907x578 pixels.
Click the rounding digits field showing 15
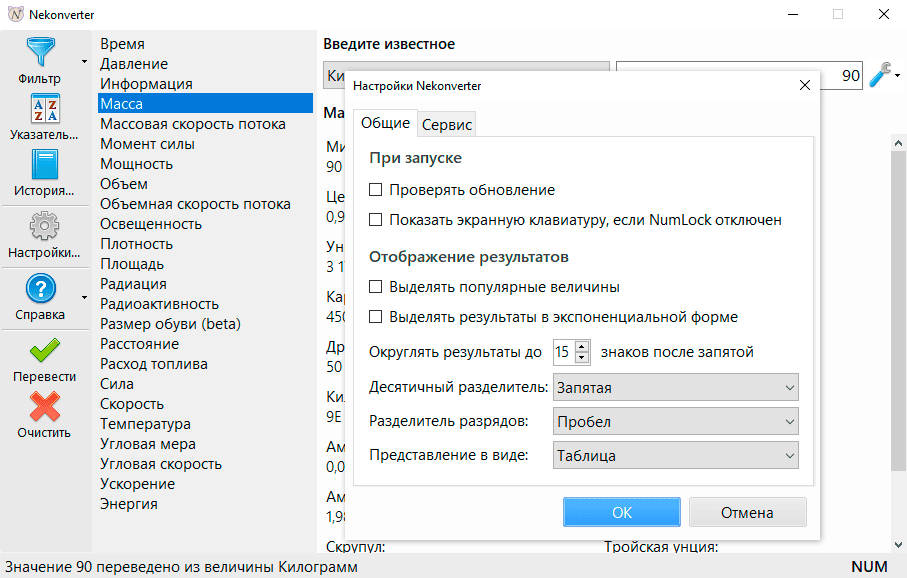pyautogui.click(x=565, y=352)
